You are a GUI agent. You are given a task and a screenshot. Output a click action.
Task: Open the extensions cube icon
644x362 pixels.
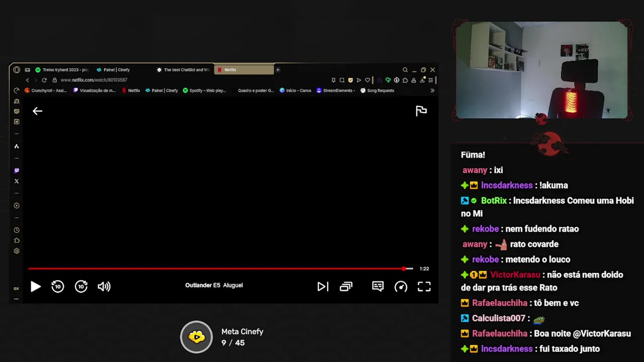click(x=405, y=80)
